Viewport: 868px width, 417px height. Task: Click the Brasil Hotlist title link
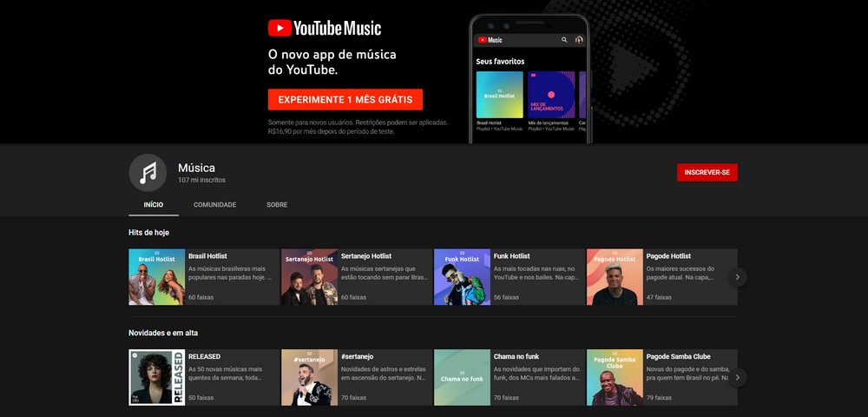point(207,256)
